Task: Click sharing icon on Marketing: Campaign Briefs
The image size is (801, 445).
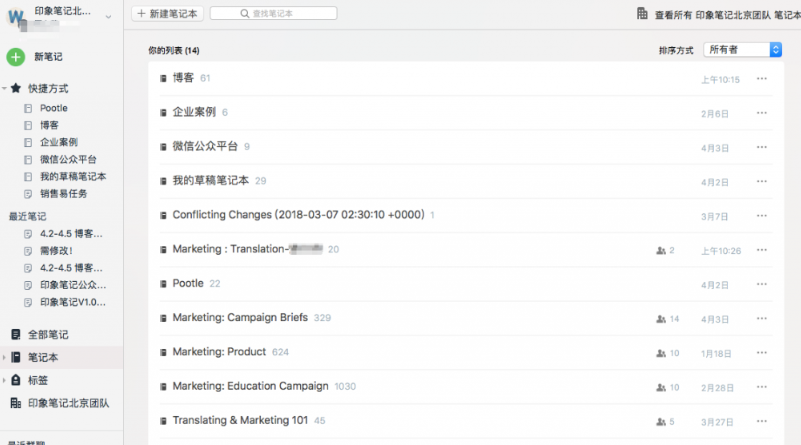Action: point(661,319)
